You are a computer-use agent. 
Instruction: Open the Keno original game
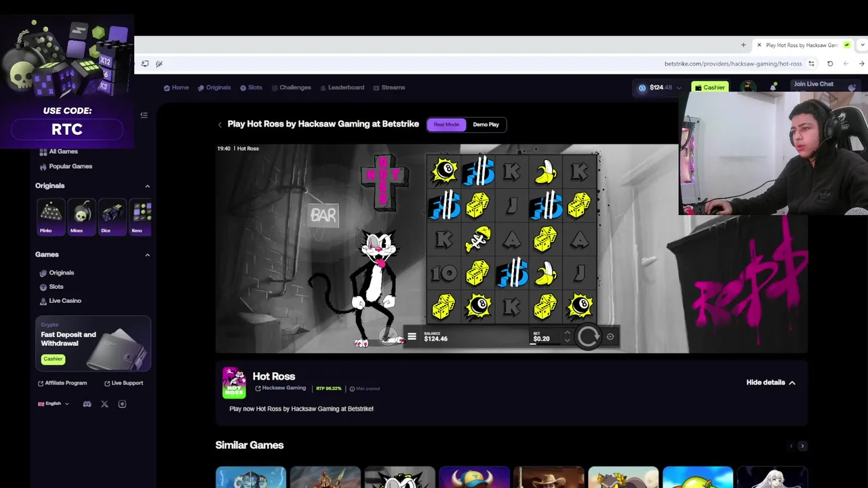(141, 216)
